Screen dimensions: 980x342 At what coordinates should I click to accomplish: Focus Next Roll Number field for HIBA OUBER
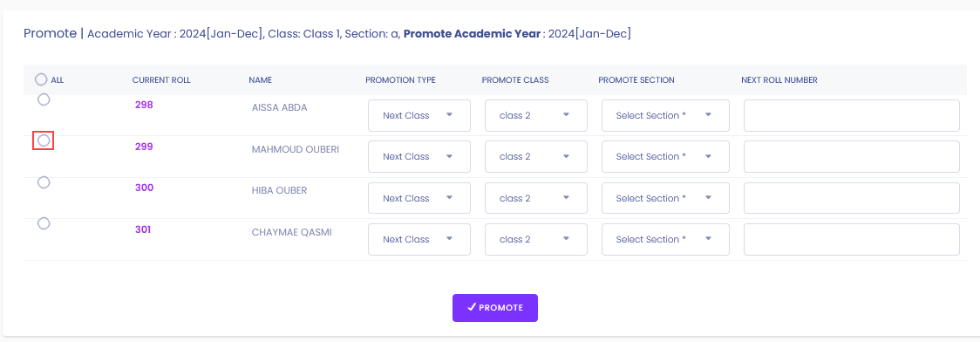point(851,198)
